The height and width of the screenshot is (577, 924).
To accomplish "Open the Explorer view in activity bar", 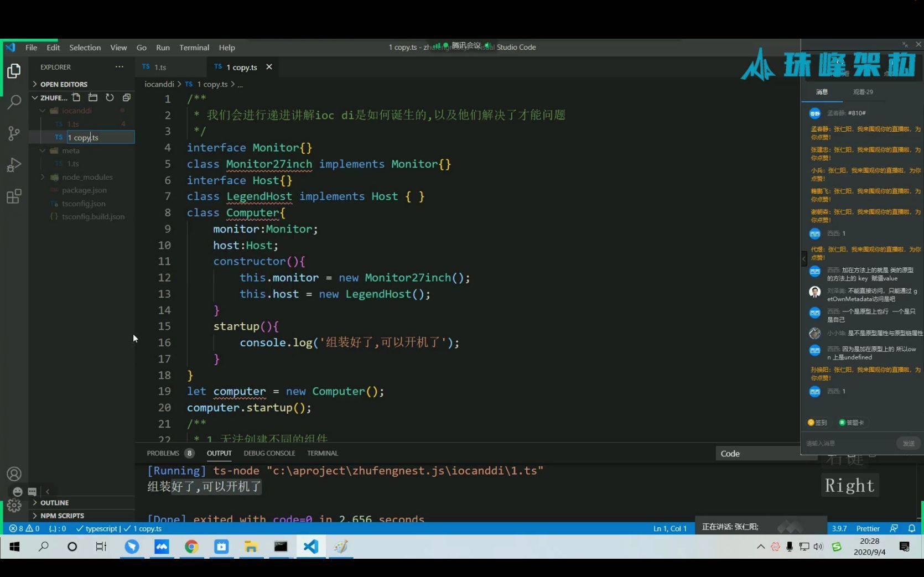I will coord(14,71).
